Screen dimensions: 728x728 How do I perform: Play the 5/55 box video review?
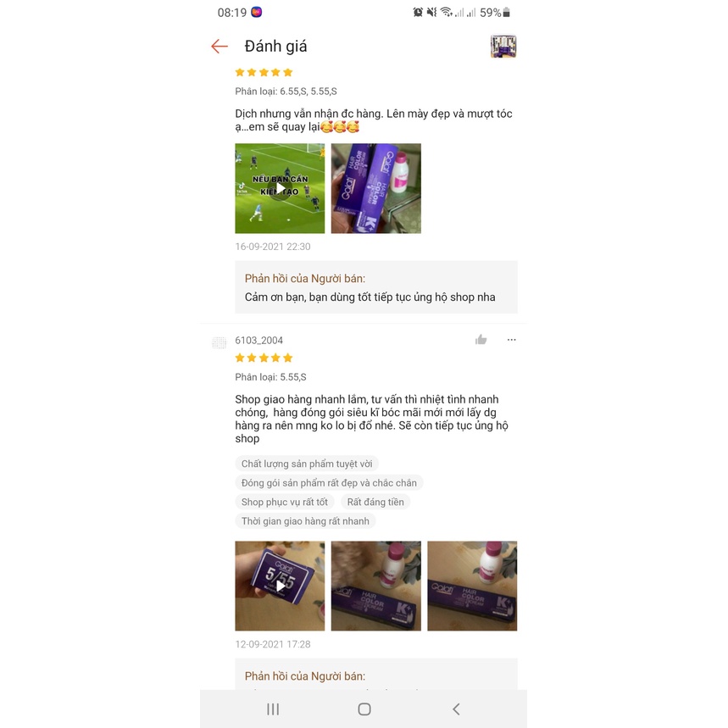pyautogui.click(x=280, y=586)
